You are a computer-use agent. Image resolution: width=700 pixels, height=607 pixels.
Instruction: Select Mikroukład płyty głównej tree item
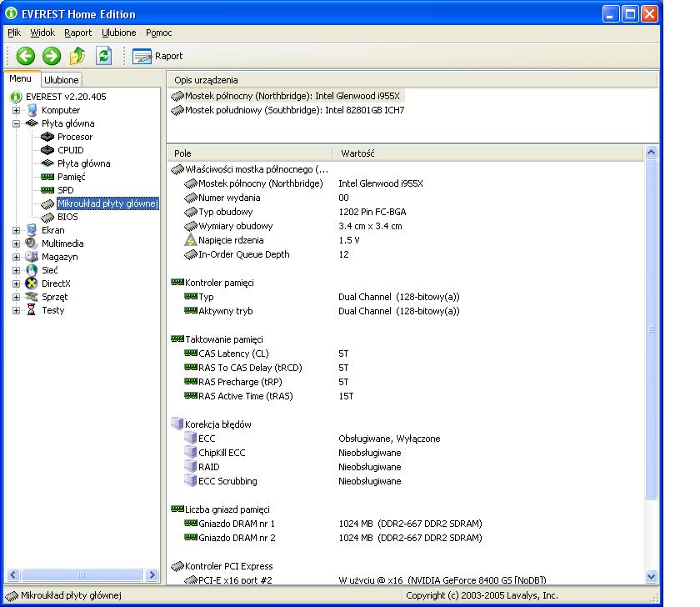(x=107, y=203)
